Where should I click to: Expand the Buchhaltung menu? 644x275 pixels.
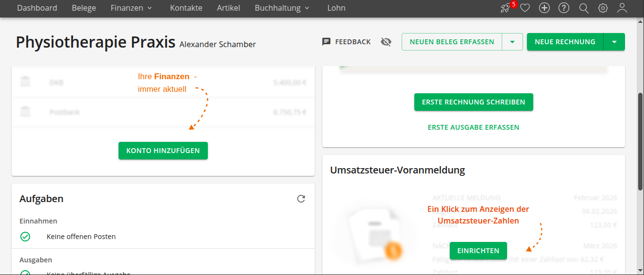click(x=282, y=8)
